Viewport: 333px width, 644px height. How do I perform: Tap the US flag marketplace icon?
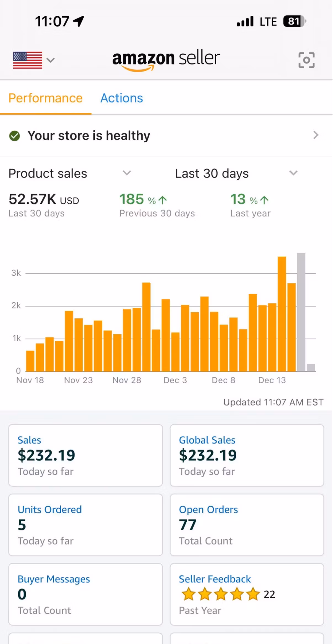tap(28, 60)
